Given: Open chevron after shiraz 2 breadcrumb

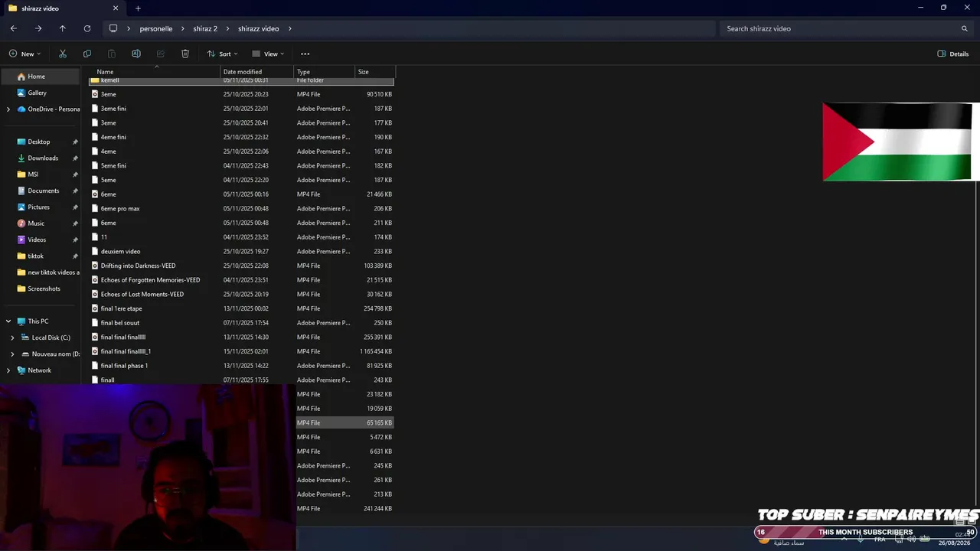Looking at the screenshot, I should coord(227,28).
